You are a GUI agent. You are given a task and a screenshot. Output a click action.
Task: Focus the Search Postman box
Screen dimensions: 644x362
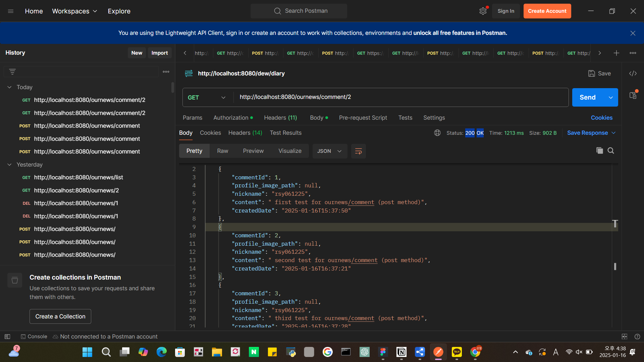click(x=299, y=11)
